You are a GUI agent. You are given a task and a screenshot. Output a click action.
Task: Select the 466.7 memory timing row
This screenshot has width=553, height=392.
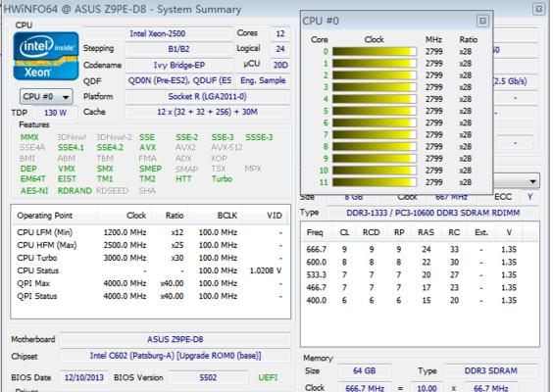420,288
